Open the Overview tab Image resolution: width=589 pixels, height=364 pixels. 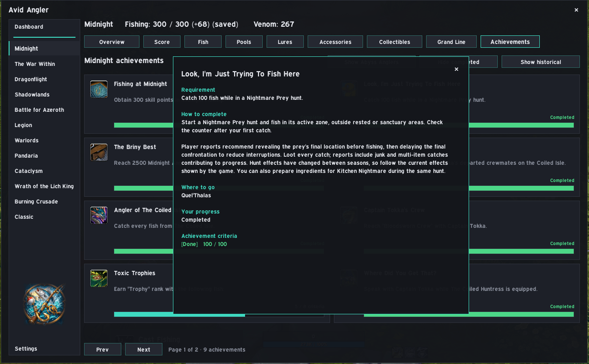[112, 42]
